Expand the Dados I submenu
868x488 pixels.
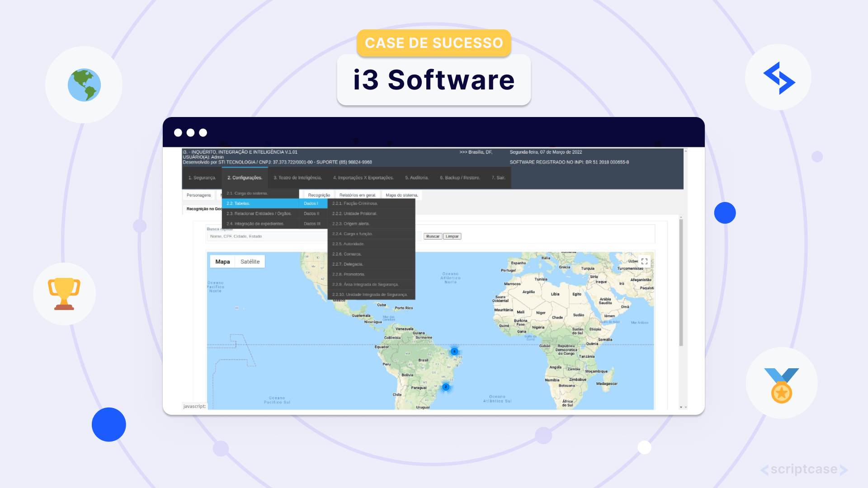[x=313, y=204]
